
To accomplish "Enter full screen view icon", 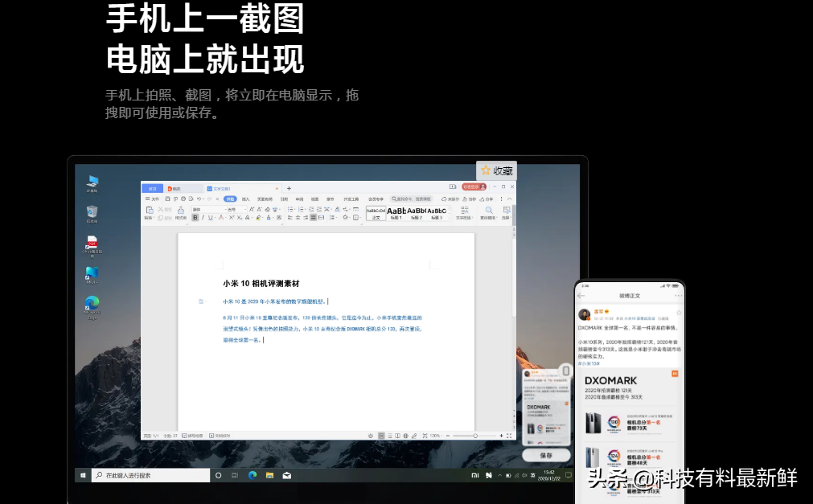I will [509, 436].
